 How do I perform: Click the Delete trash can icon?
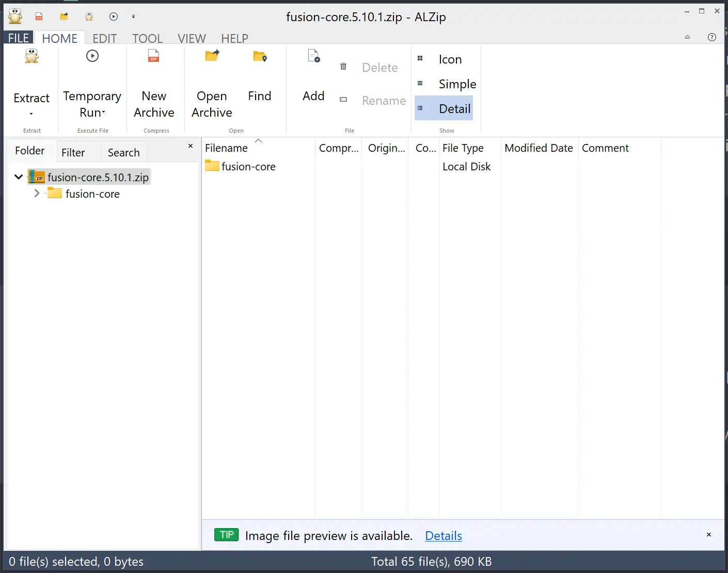[343, 67]
